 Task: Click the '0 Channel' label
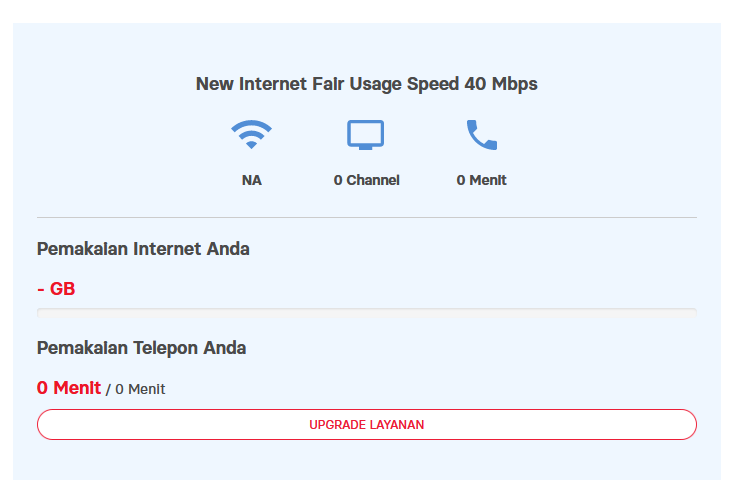tap(366, 181)
